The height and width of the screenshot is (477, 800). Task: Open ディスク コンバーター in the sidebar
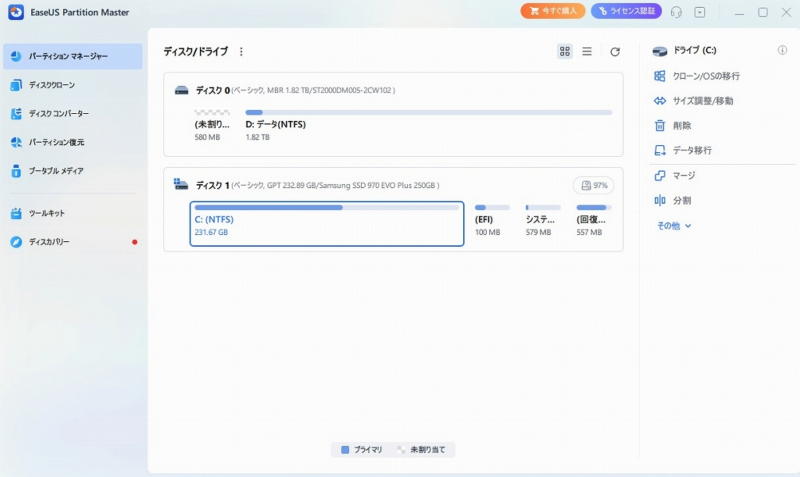point(58,114)
